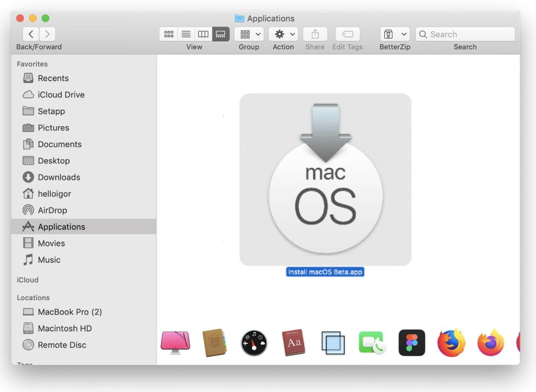Click the disabled Edit Tags control
The image size is (536, 392).
[347, 34]
